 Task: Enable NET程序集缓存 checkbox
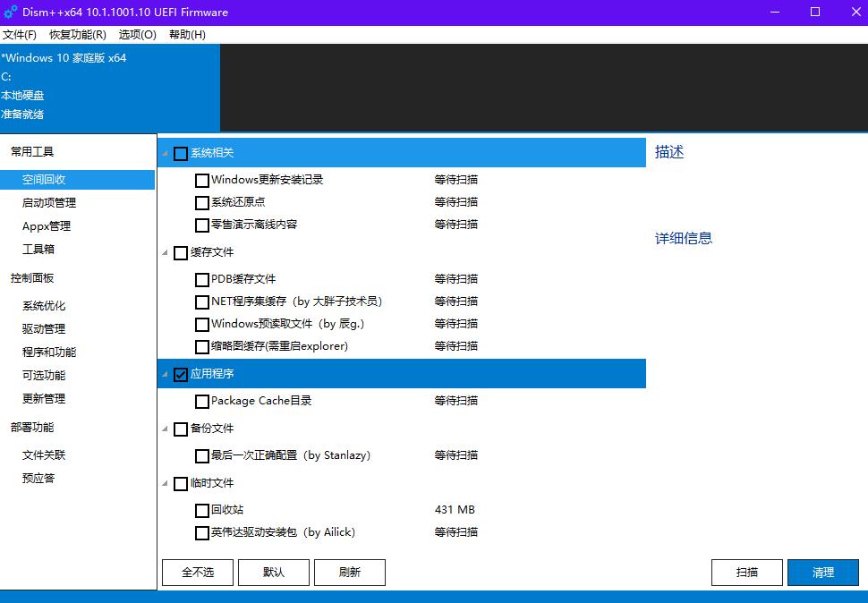click(x=202, y=302)
